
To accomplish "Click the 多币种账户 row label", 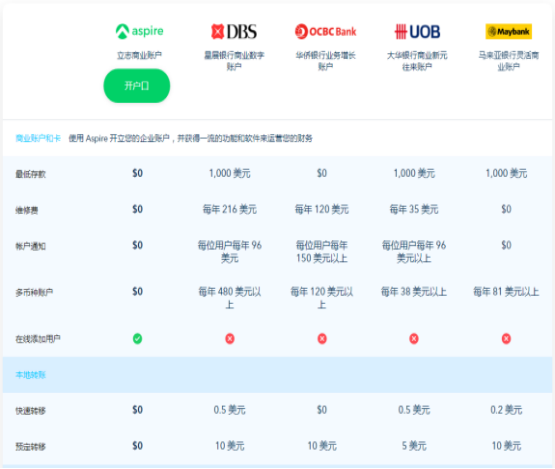I will pyautogui.click(x=34, y=292).
